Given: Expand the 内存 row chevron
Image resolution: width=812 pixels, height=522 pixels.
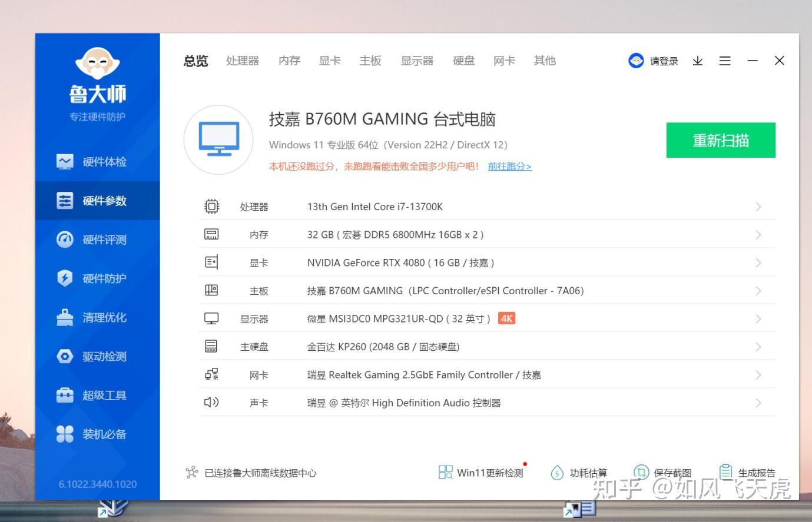Looking at the screenshot, I should 758,235.
